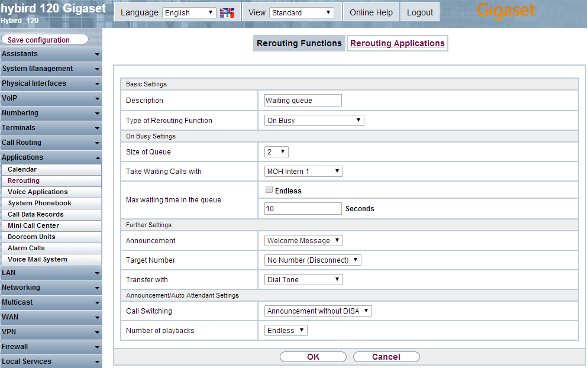Expand the Physical Interfaces menu
The width and height of the screenshot is (588, 368).
51,83
